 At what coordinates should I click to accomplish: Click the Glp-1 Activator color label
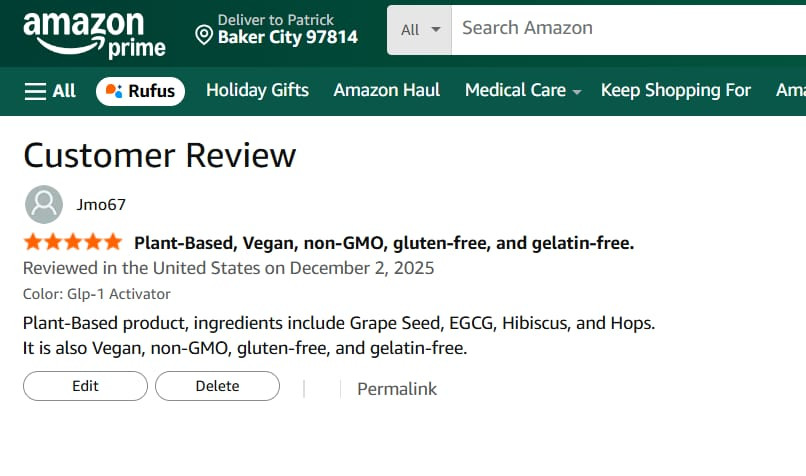(x=97, y=294)
